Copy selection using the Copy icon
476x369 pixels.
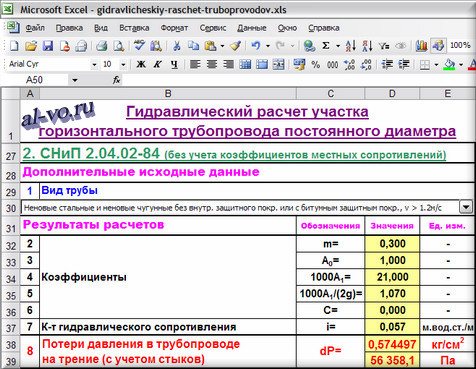pyautogui.click(x=193, y=46)
